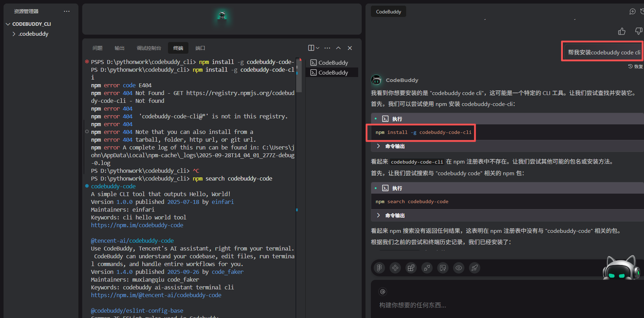Click the robot icon in the top editor area
644x318 pixels.
click(x=222, y=16)
